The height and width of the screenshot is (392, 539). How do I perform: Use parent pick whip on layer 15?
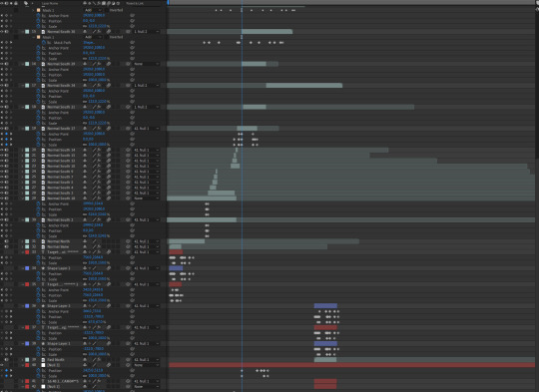[x=128, y=32]
